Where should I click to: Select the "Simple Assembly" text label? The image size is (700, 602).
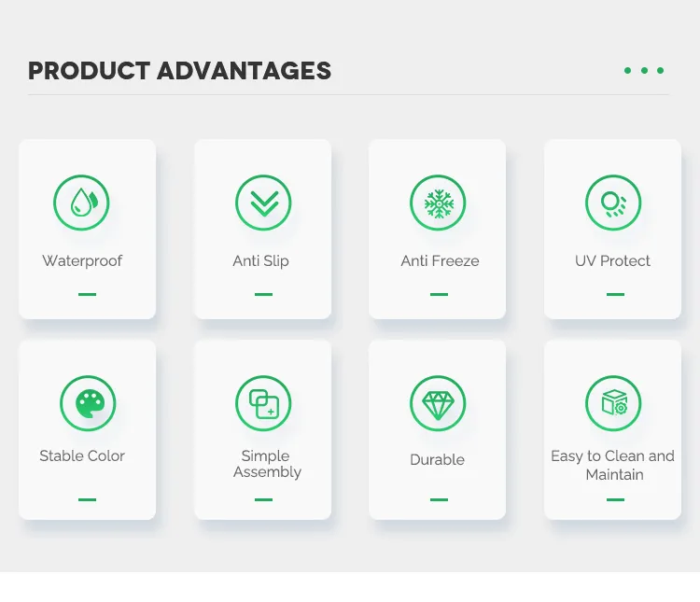point(266,464)
